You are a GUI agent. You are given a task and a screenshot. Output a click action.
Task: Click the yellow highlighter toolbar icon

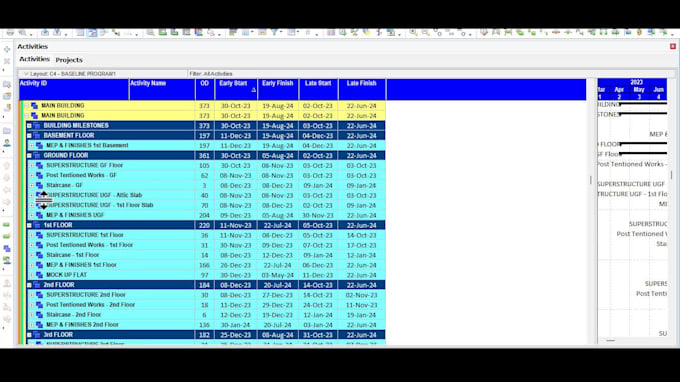point(366,33)
